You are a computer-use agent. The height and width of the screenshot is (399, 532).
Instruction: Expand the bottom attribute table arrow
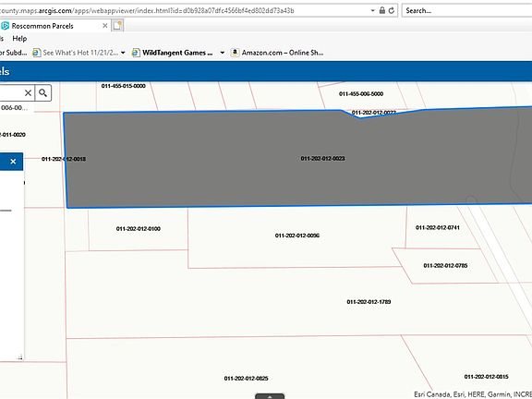click(270, 396)
